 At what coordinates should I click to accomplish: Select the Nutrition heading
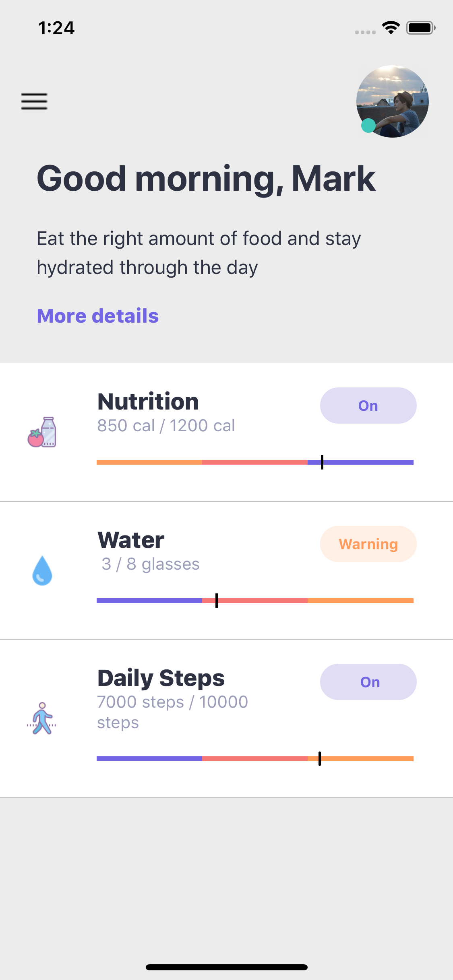tap(148, 401)
